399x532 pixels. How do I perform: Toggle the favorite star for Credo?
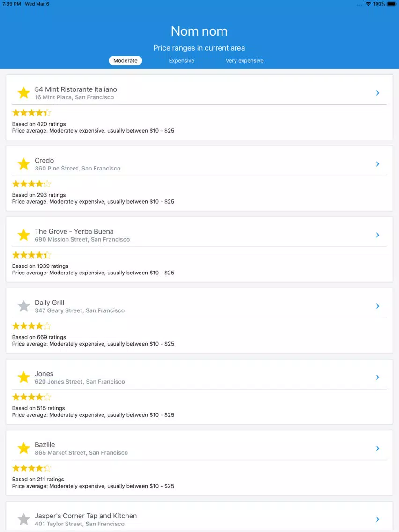[x=24, y=164]
